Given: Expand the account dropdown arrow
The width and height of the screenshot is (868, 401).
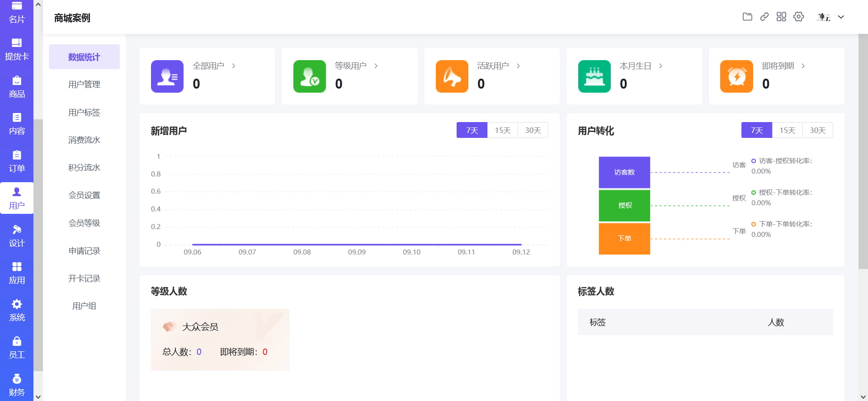Looking at the screenshot, I should [x=841, y=17].
